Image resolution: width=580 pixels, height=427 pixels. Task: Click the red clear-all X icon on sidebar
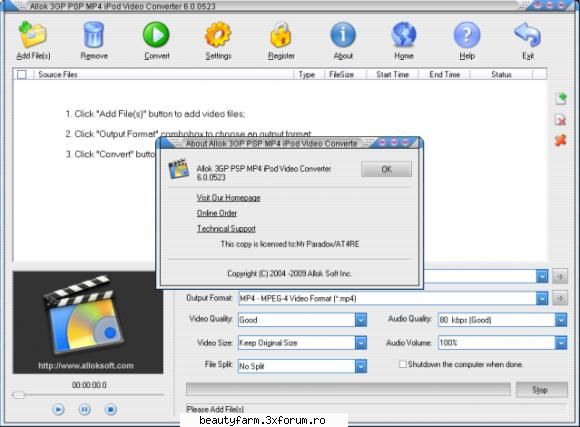(x=561, y=140)
